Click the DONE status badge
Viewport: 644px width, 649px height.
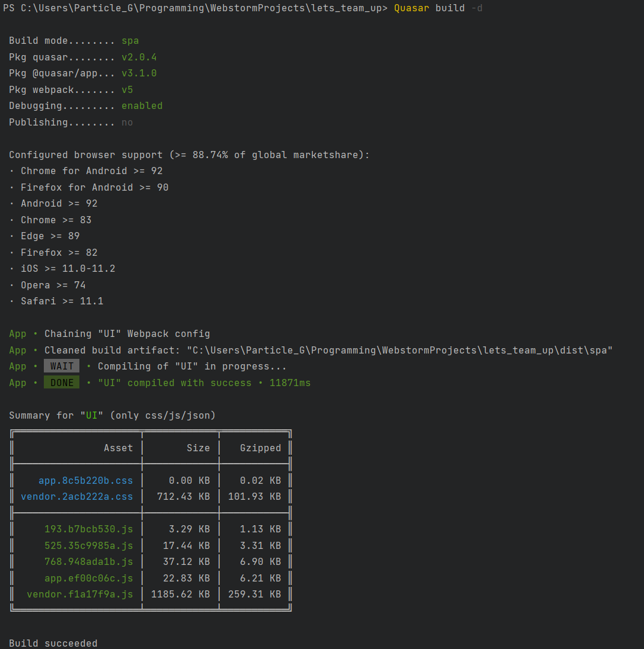pyautogui.click(x=61, y=383)
